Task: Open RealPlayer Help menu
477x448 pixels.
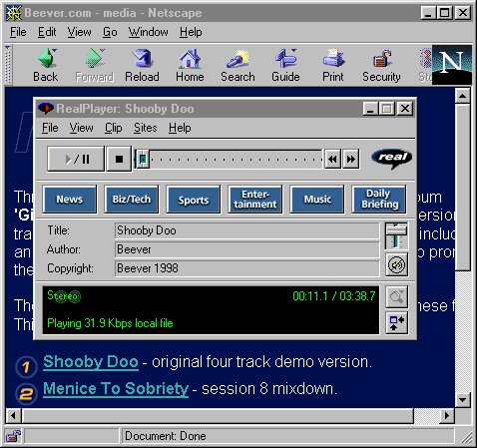Action: pyautogui.click(x=180, y=128)
